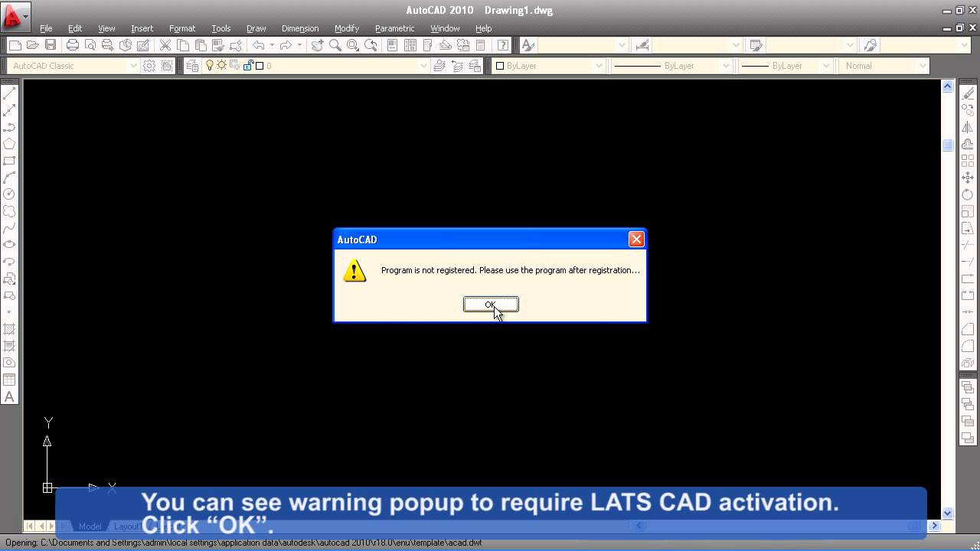Open the Edit menu

pyautogui.click(x=75, y=28)
